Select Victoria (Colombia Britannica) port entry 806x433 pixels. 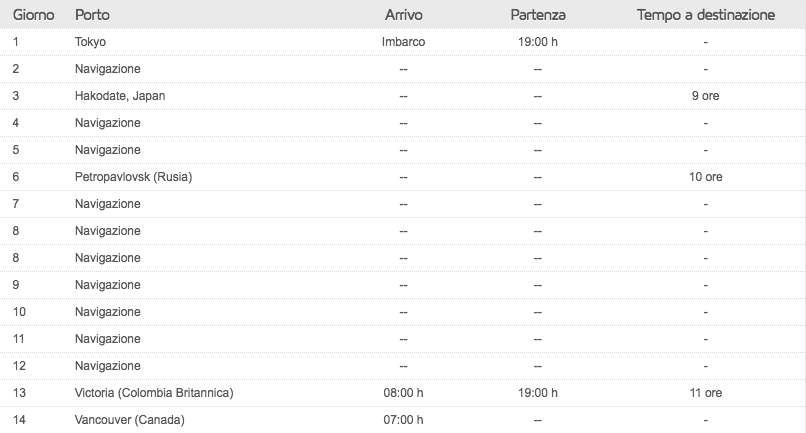point(154,393)
